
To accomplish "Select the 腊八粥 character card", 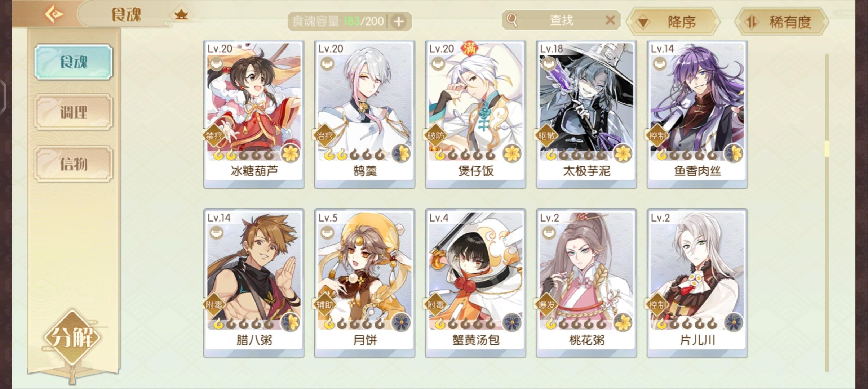I will pyautogui.click(x=254, y=283).
